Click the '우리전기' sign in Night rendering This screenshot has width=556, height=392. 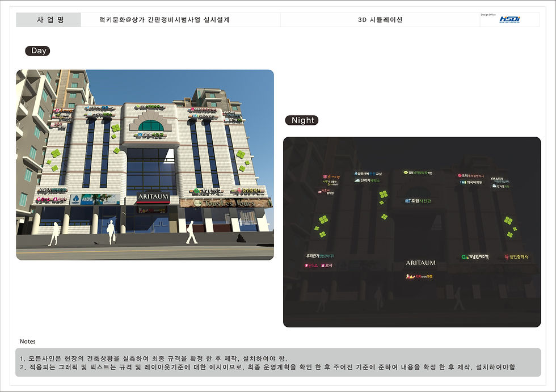pyautogui.click(x=320, y=255)
